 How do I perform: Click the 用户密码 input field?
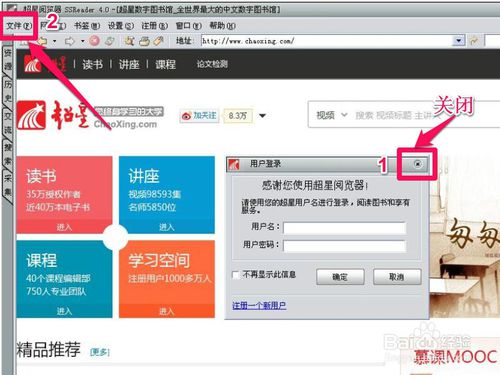345,246
